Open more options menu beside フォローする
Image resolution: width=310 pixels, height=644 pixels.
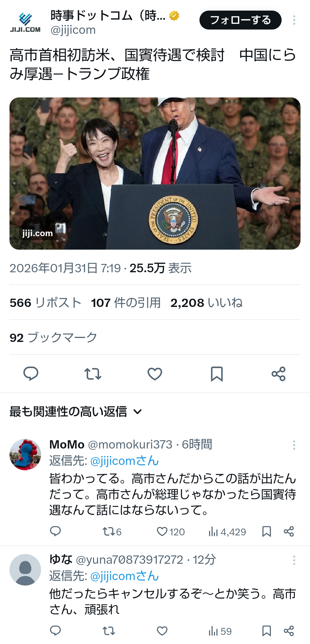294,20
